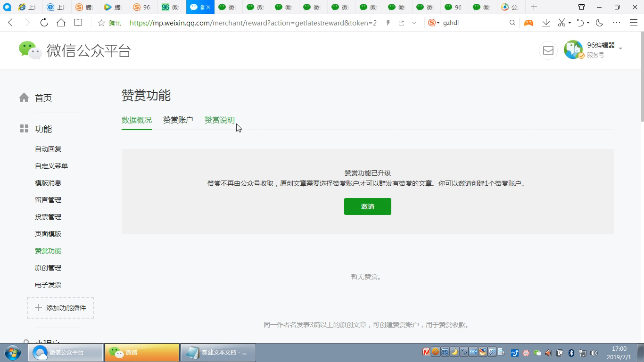Open 微信公众平台 taskbar window button

(66, 353)
